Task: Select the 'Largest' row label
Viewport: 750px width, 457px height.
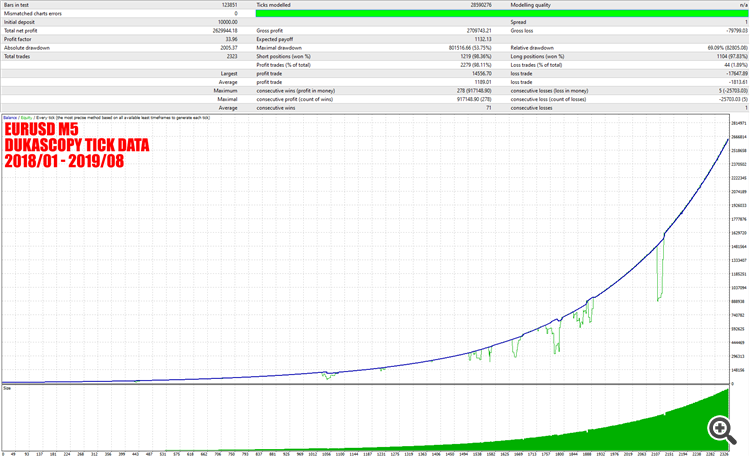Action: (229, 74)
